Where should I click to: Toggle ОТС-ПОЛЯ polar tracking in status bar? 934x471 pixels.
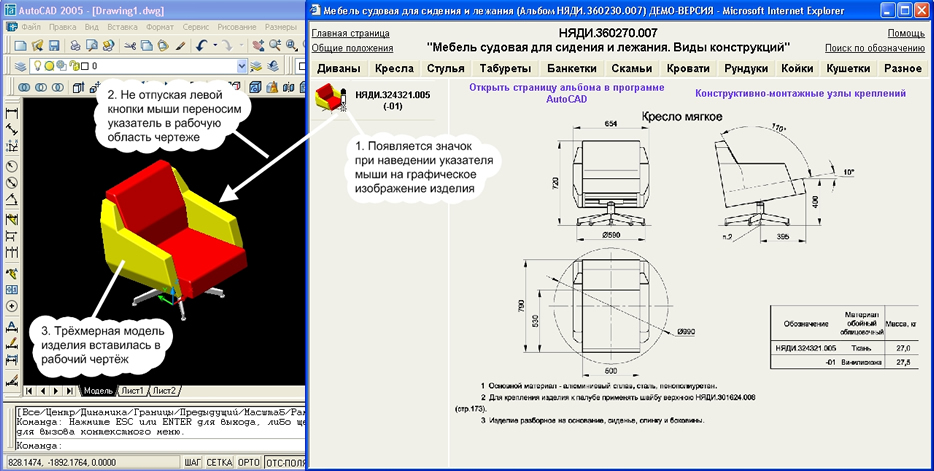[285, 463]
